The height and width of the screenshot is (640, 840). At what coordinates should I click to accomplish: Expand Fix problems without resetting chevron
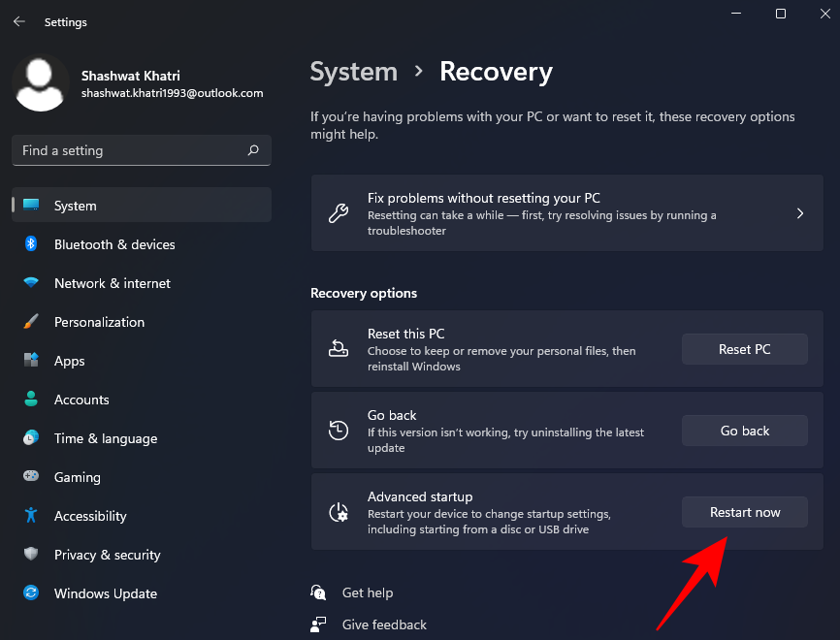pyautogui.click(x=799, y=213)
